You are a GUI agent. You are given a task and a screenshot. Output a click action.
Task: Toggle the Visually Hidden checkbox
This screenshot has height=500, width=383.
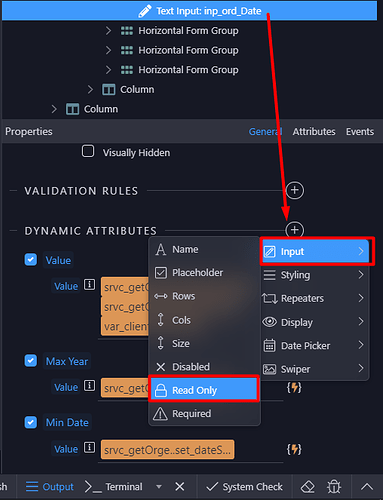coord(88,151)
